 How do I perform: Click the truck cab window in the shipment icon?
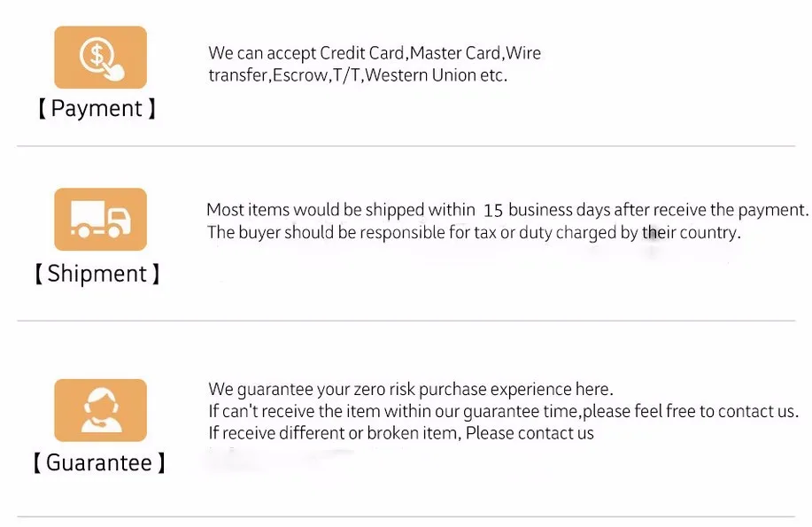coord(120,217)
